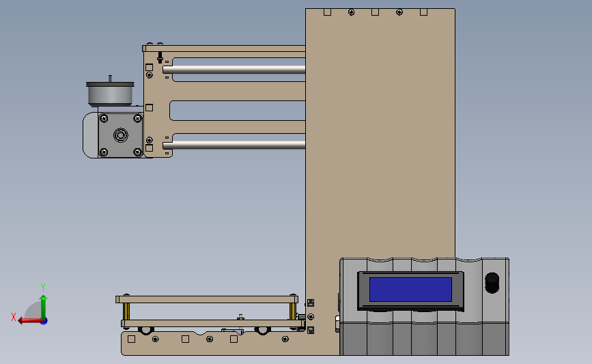Select the round gray cylinder above the stepper motor
The height and width of the screenshot is (364, 592).
[110, 94]
